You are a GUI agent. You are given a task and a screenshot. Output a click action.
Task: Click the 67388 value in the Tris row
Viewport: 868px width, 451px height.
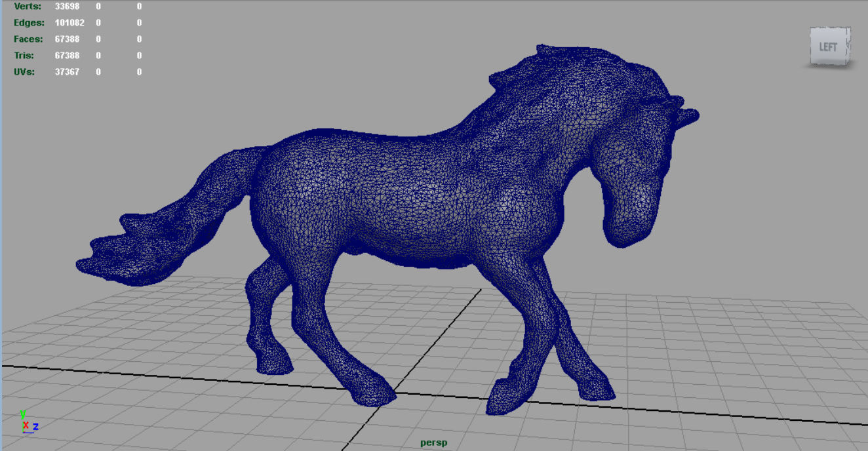pos(68,56)
